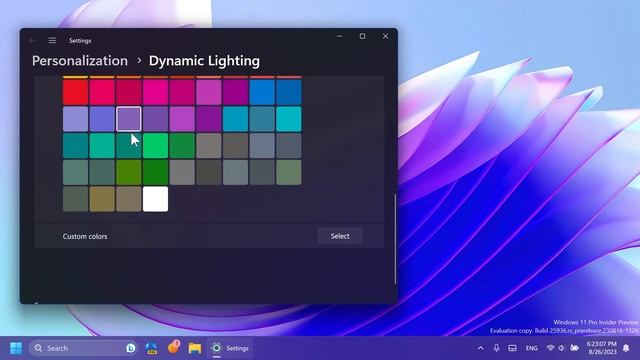Choose the turquoise swatch ending the second row
The width and height of the screenshot is (640, 360).
point(289,119)
